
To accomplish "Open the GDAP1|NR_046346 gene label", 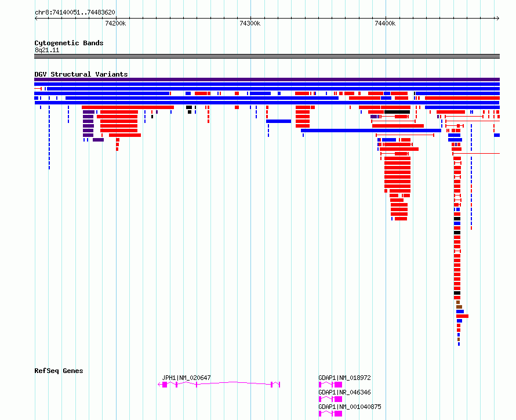I will pos(344,392).
